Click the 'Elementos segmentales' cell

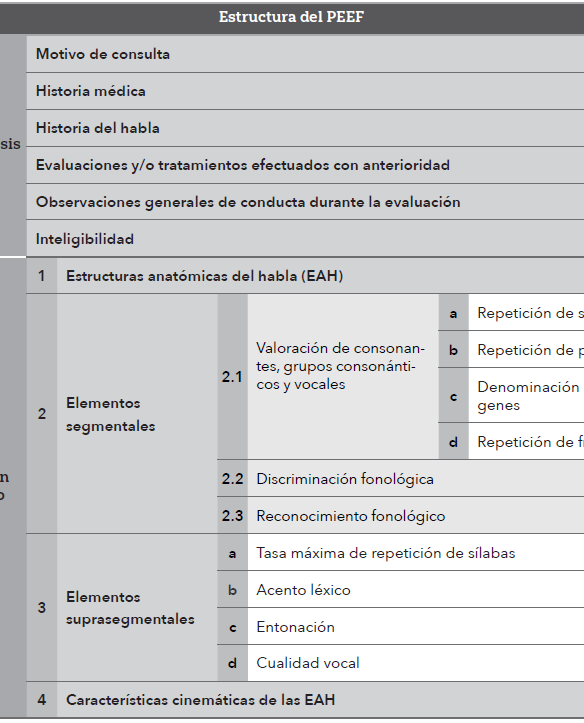point(137,414)
